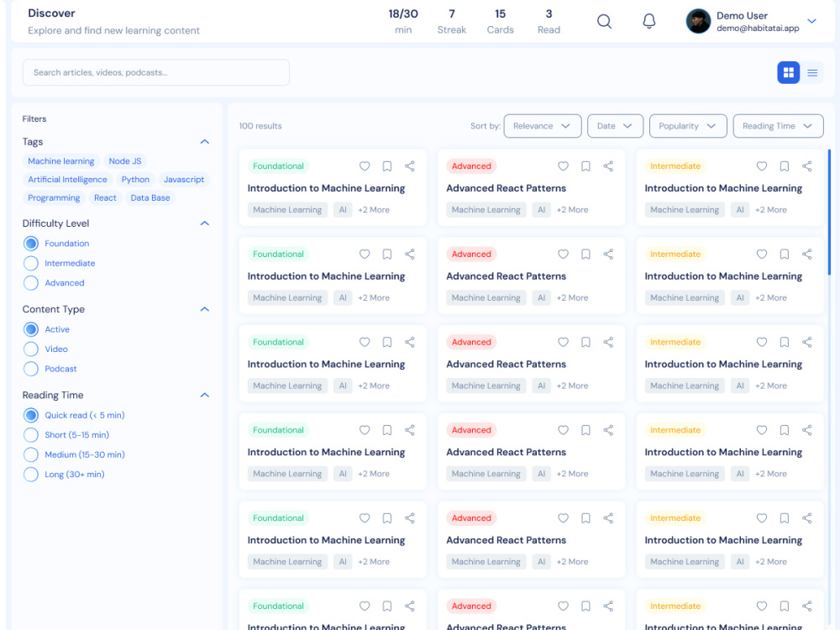
Task: Select Podcast content type
Action: coord(31,369)
